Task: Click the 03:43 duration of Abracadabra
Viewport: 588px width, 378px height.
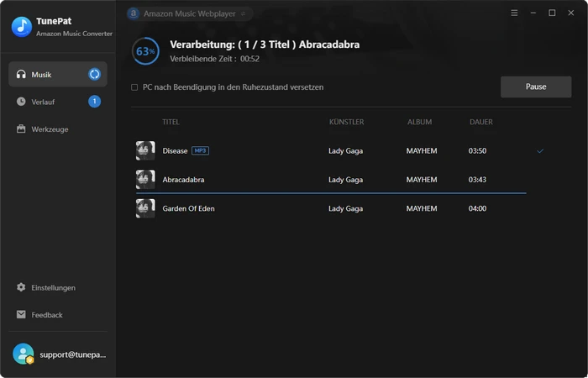Action: (x=477, y=180)
